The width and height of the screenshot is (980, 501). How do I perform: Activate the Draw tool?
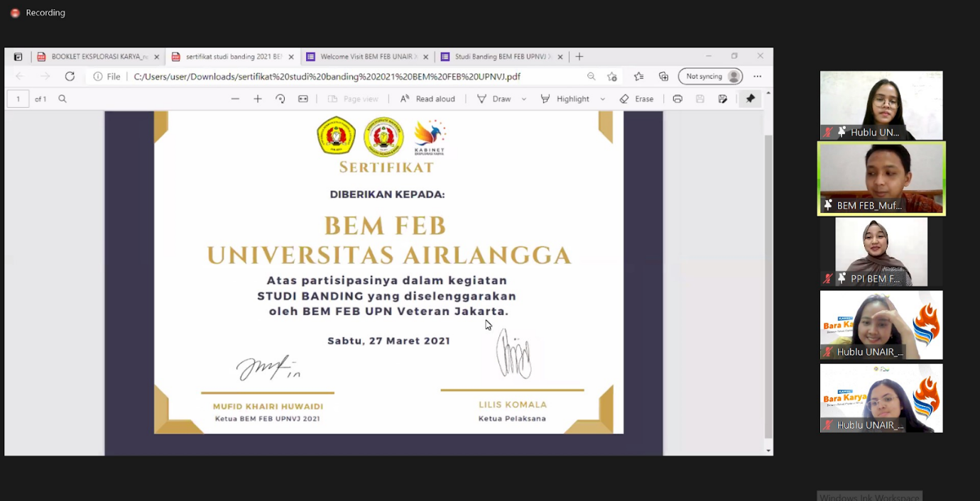tap(494, 99)
